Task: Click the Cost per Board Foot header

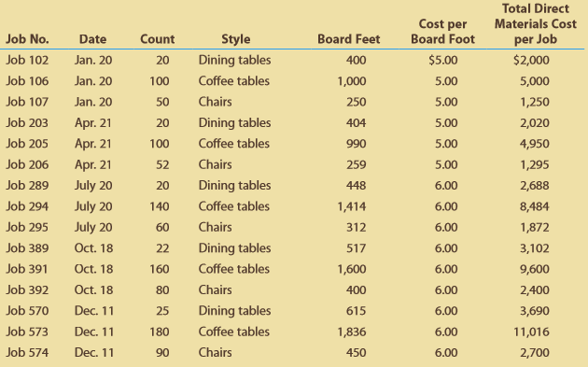Action: coord(442,32)
